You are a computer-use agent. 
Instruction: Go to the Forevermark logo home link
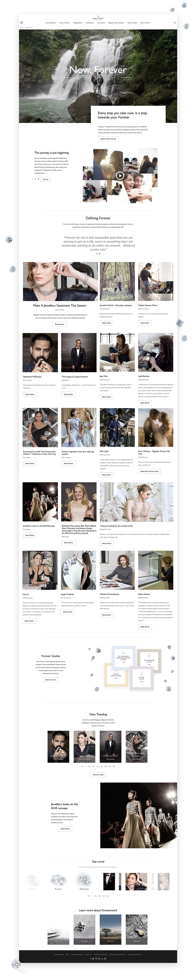(x=98, y=18)
